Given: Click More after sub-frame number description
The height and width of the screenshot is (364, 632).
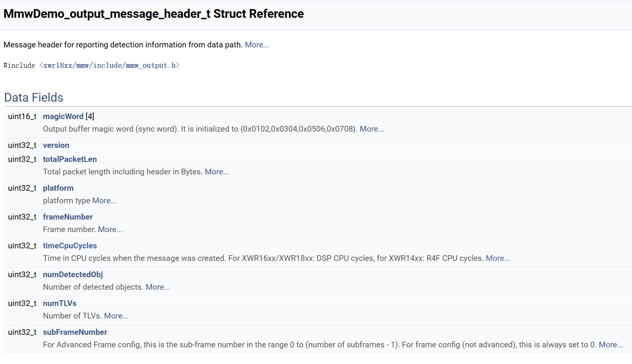Looking at the screenshot, I should tap(611, 345).
